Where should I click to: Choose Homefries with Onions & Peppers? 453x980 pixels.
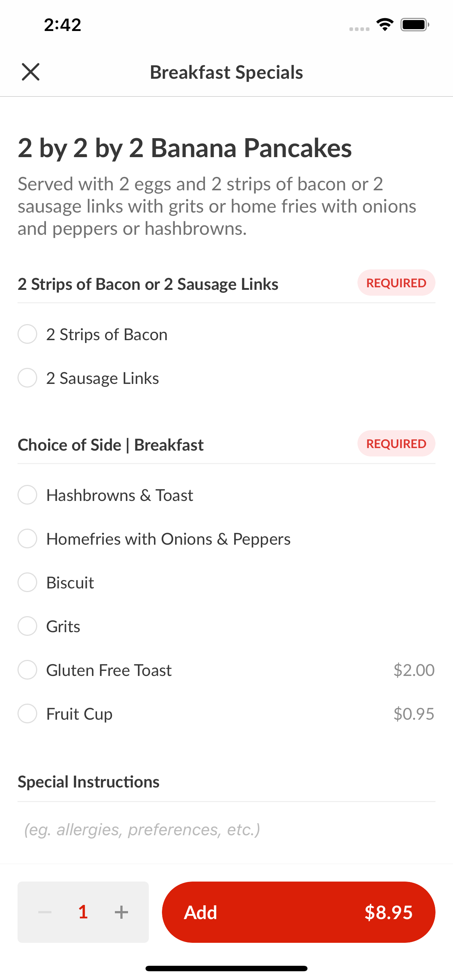[x=226, y=539]
